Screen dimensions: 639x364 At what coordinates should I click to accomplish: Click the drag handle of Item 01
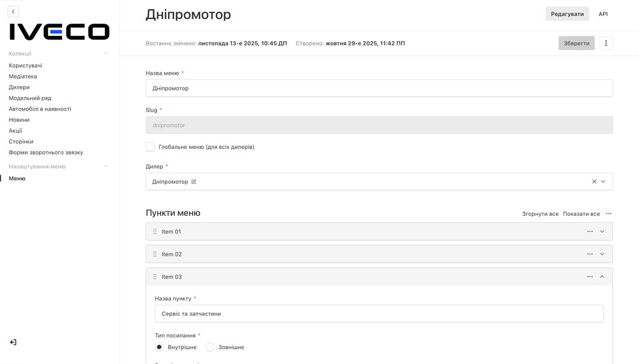(x=155, y=232)
